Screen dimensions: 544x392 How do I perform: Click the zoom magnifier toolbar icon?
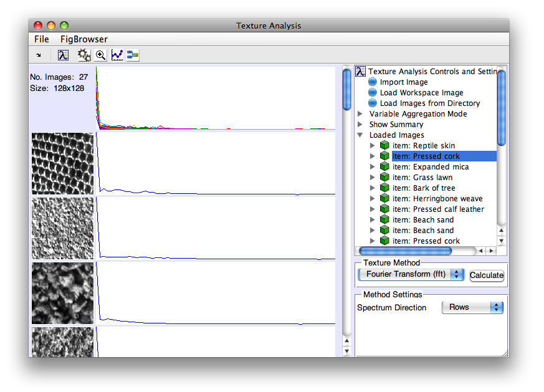click(x=100, y=55)
